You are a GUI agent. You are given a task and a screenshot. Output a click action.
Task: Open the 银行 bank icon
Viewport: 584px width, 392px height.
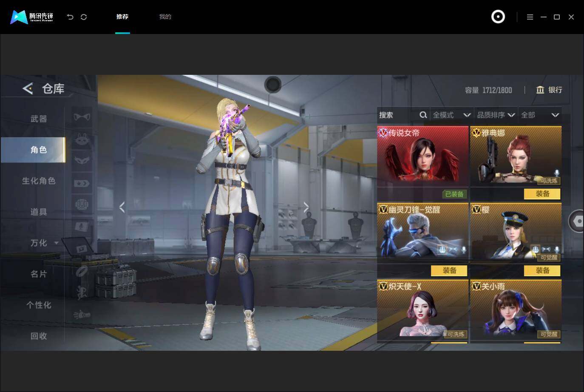tap(540, 90)
